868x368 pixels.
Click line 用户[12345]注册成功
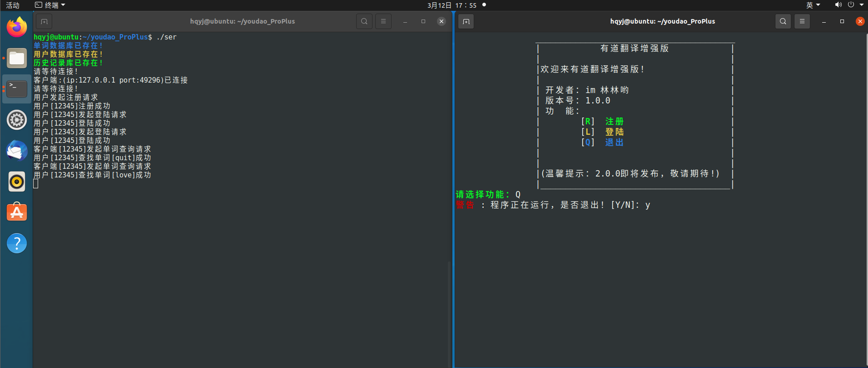(x=72, y=106)
